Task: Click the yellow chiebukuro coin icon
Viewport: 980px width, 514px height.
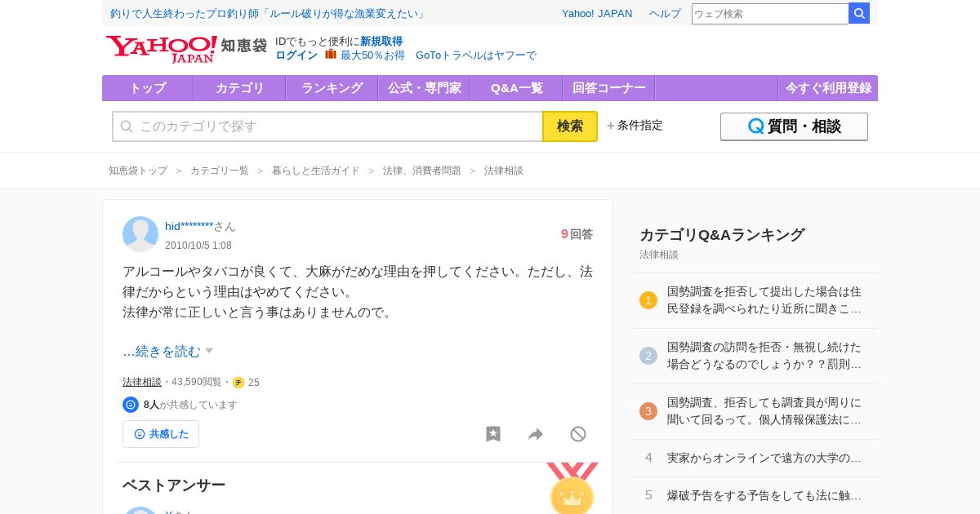Action: 238,383
